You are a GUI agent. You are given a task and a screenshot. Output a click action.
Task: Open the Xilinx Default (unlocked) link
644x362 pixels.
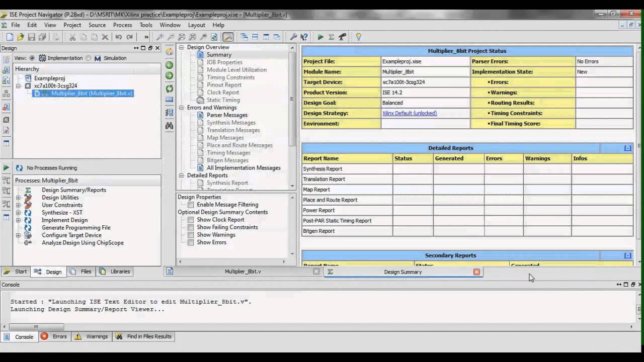(410, 113)
